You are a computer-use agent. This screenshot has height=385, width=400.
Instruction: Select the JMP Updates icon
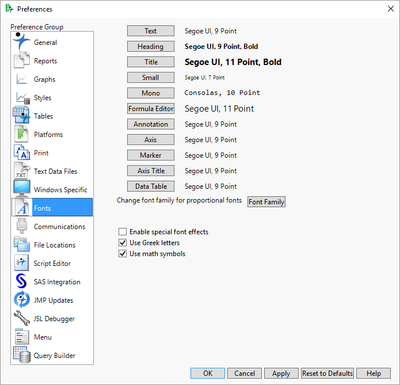pos(22,300)
